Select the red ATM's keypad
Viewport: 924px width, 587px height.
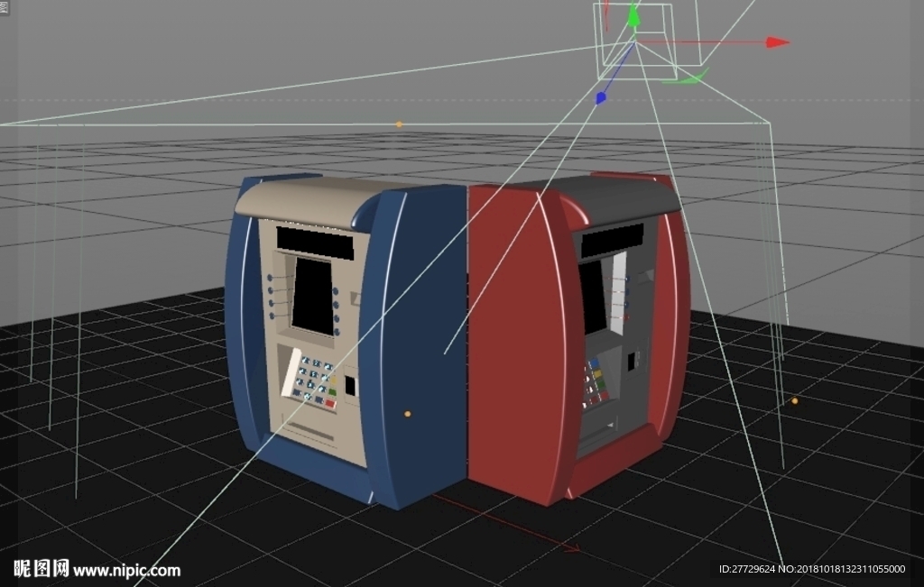click(x=596, y=384)
